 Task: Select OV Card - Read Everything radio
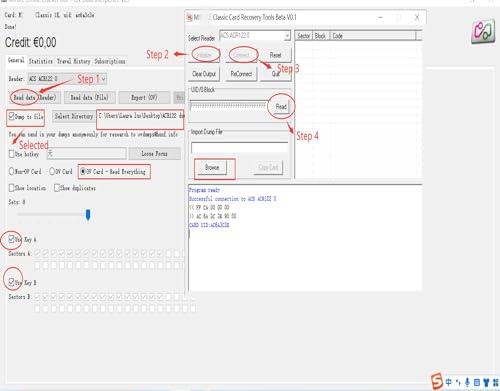[83, 171]
